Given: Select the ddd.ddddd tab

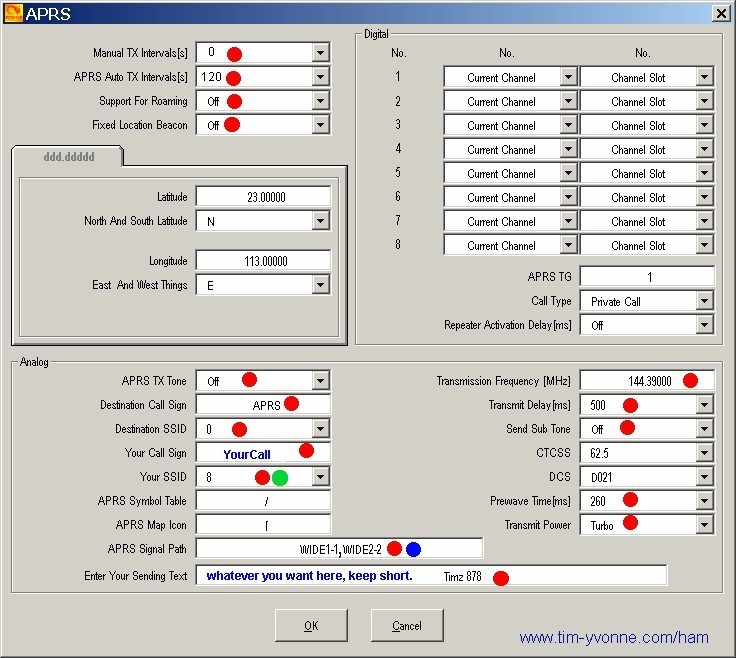Looking at the screenshot, I should [69, 157].
